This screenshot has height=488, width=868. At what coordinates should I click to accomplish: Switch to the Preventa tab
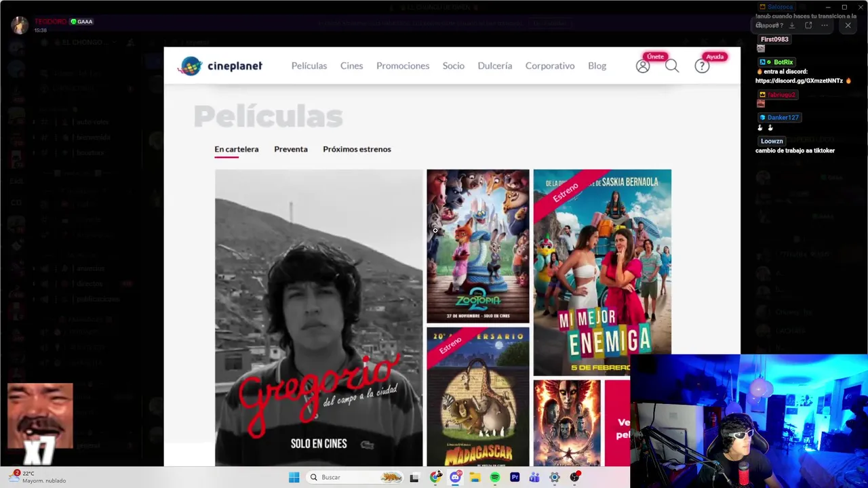[291, 149]
